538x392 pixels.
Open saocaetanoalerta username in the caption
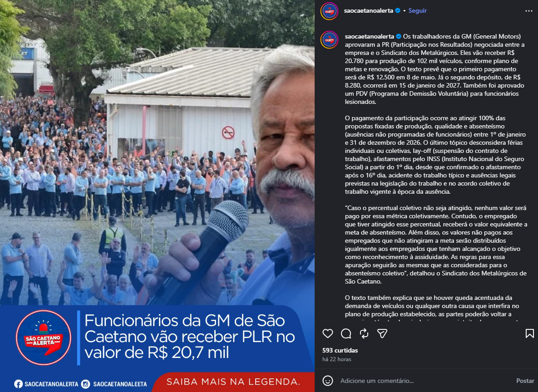[x=370, y=36]
